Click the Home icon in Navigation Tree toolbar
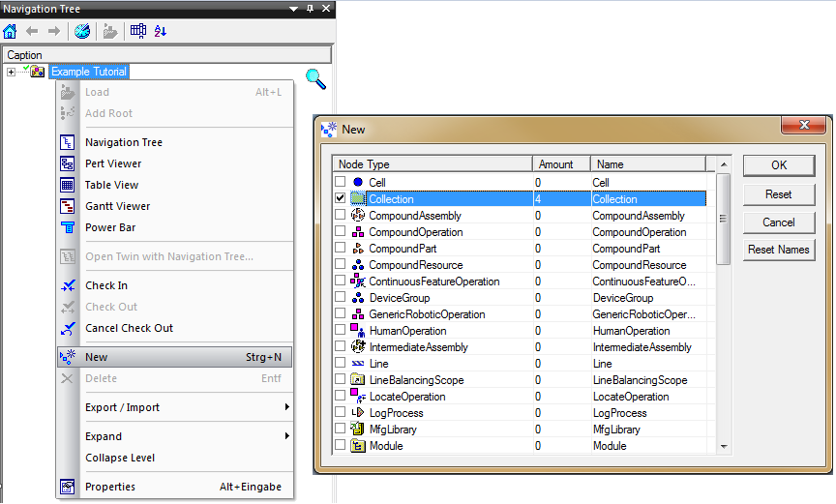This screenshot has height=504, width=836. pos(10,31)
